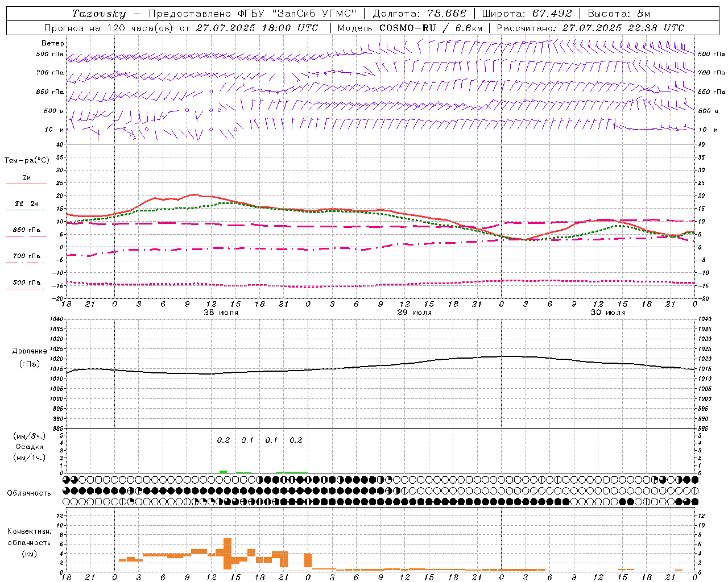
Task: Click the "Давление" panel label
Action: tap(30, 351)
